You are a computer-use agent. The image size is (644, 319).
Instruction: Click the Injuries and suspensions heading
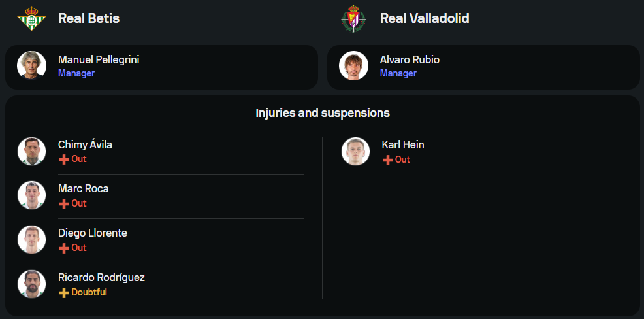click(x=323, y=113)
